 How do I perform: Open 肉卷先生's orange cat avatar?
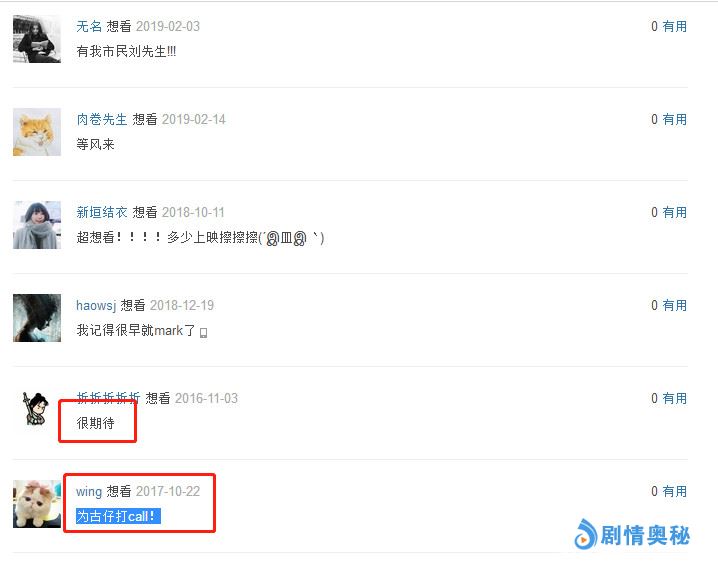coord(37,132)
